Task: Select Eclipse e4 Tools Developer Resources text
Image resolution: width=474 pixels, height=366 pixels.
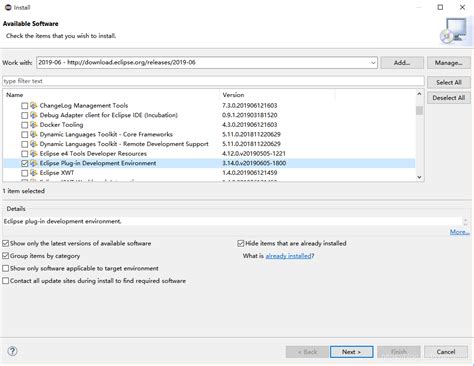Action: click(93, 154)
